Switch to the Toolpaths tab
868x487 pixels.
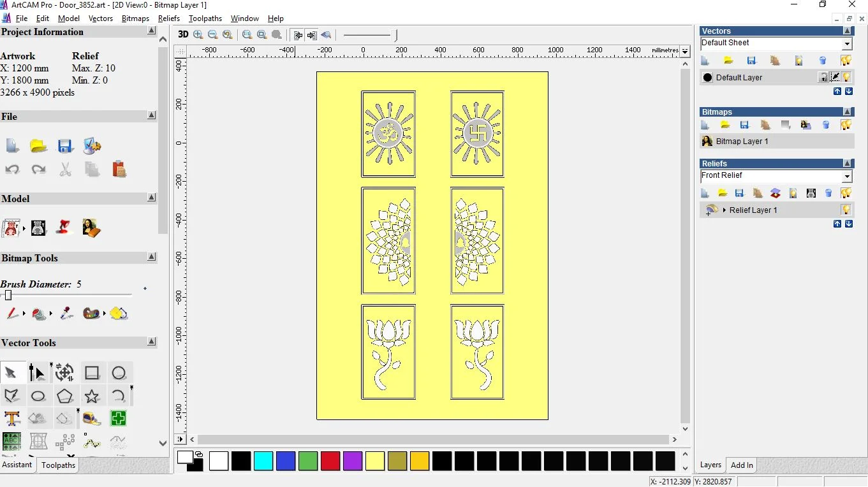coord(58,465)
